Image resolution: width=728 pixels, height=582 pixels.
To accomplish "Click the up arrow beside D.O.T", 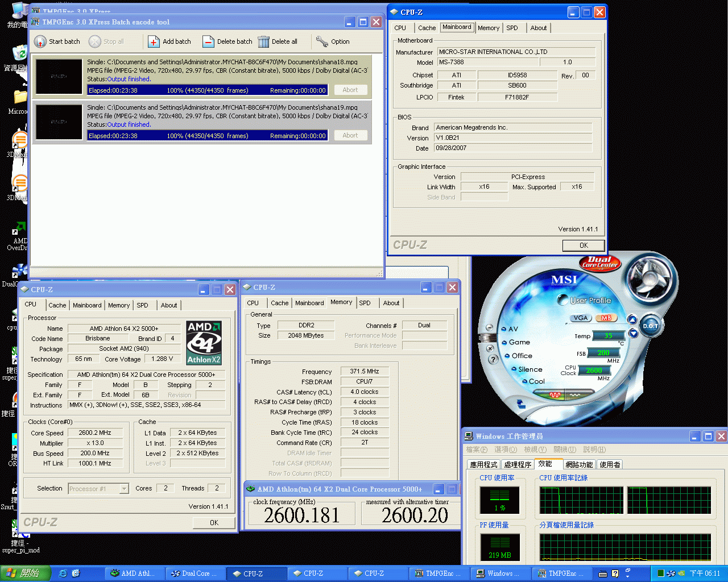I will (x=632, y=320).
